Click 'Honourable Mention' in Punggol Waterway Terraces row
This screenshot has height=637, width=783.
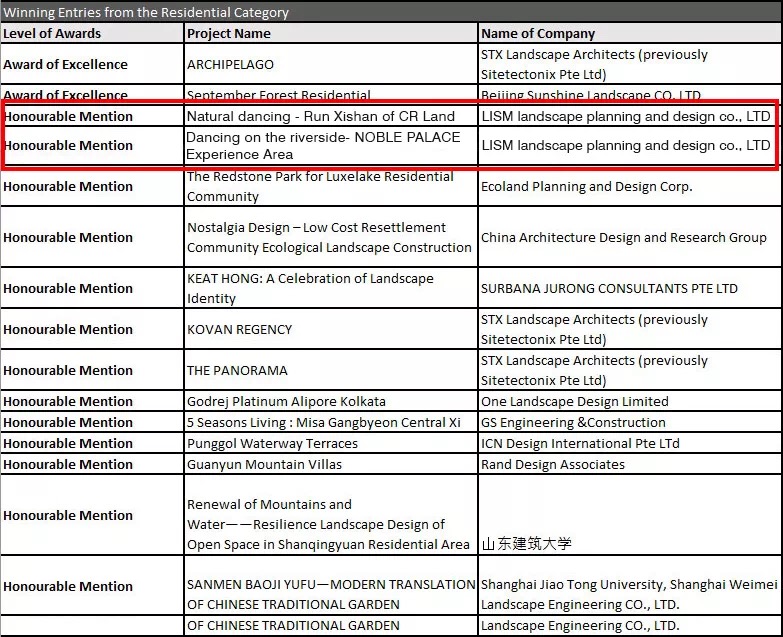pyautogui.click(x=68, y=443)
